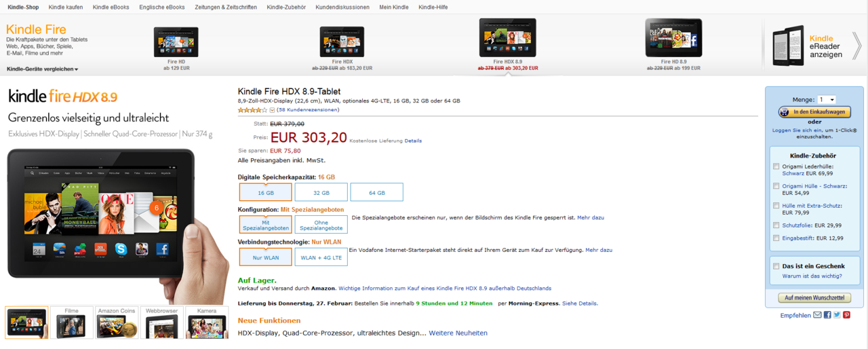Click Loggen Sie sich ein link
This screenshot has height=349, width=868.
tap(797, 130)
